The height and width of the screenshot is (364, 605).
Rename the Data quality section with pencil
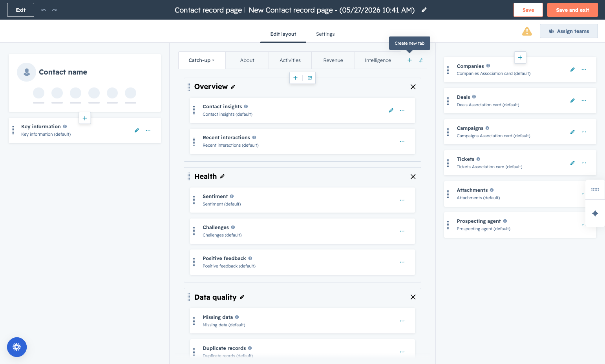pyautogui.click(x=242, y=297)
